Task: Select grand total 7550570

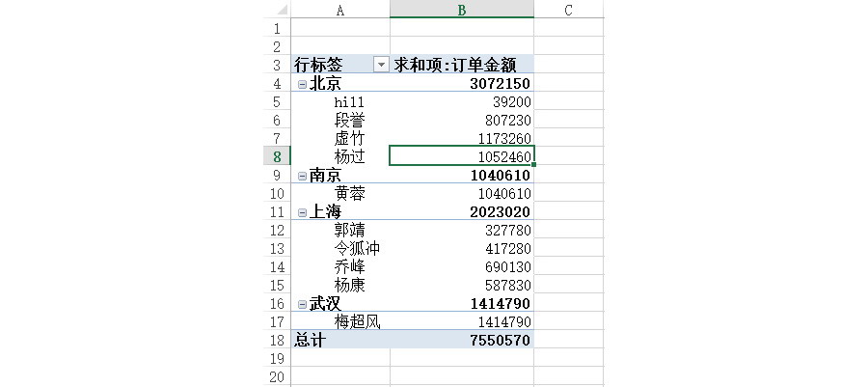Action: coord(462,340)
